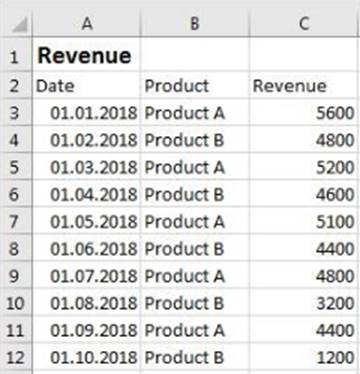The image size is (360, 374).
Task: Select the revenue value 5100
Action: [x=303, y=222]
